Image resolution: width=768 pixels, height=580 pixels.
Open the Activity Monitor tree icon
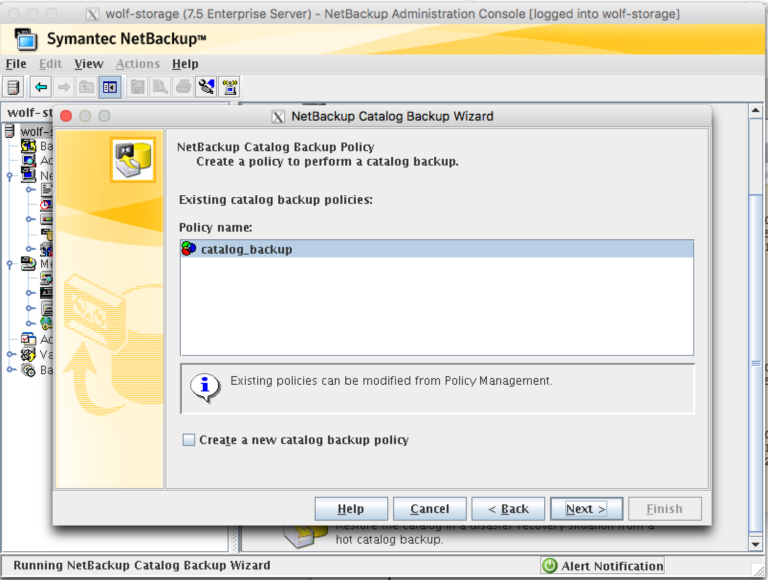tap(28, 160)
